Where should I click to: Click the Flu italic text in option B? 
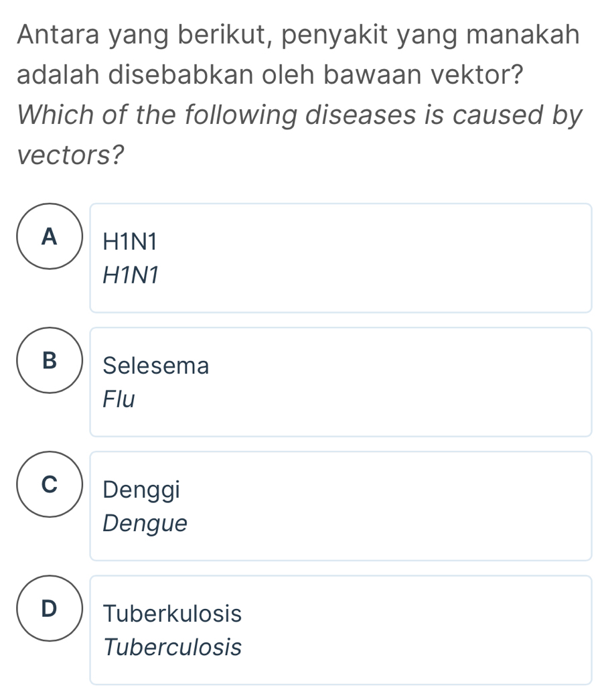coord(119,399)
